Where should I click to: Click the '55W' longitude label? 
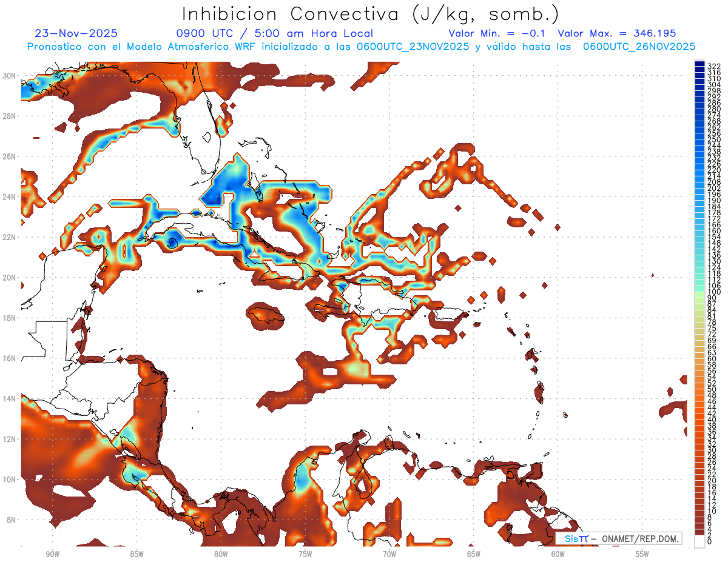pyautogui.click(x=642, y=554)
